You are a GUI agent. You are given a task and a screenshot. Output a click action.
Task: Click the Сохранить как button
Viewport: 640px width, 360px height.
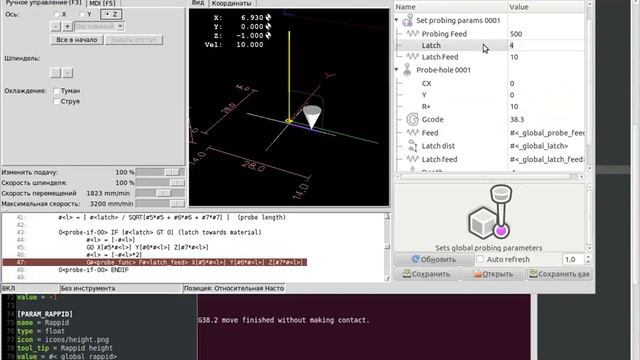(560, 274)
